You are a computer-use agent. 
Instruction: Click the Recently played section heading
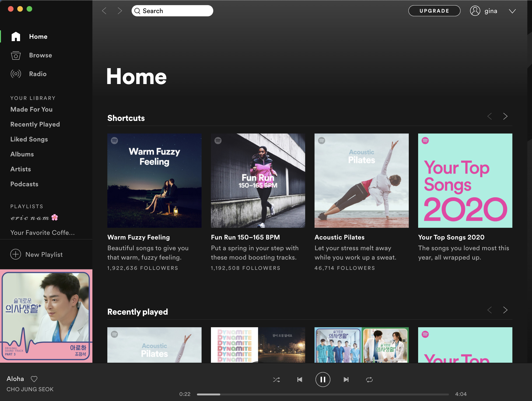[x=138, y=312]
